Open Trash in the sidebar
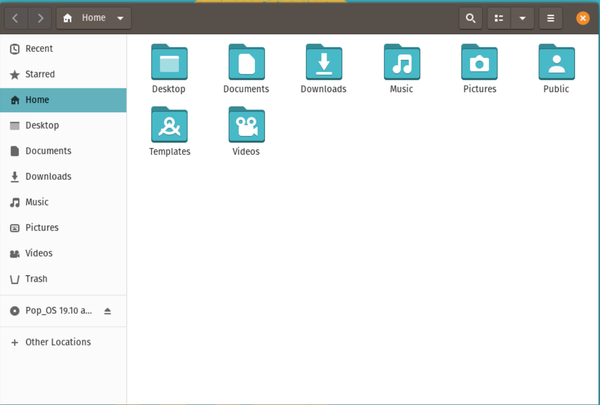Viewport: 600px width, 405px height. click(36, 279)
